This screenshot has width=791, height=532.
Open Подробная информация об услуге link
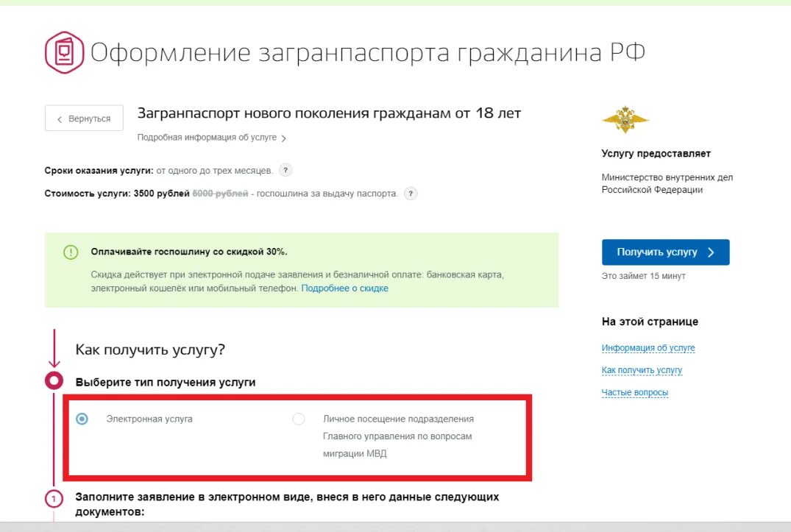pos(207,137)
